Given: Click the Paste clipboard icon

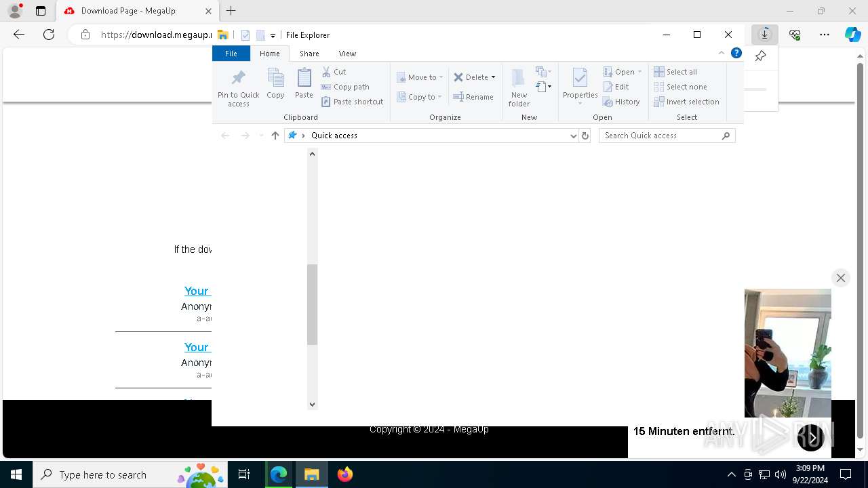Looking at the screenshot, I should tap(304, 84).
